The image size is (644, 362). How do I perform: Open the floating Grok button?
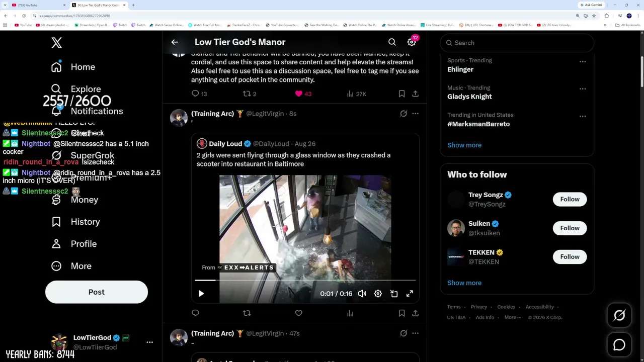(x=619, y=315)
